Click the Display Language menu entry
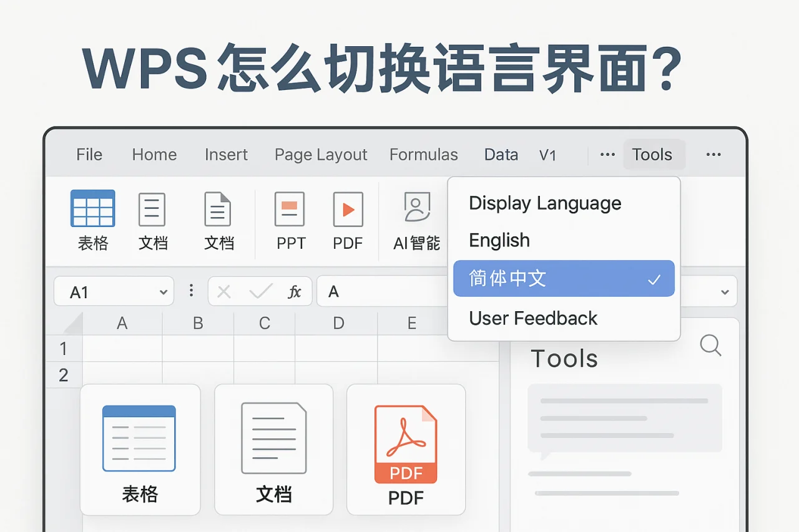The height and width of the screenshot is (532, 799). 544,203
